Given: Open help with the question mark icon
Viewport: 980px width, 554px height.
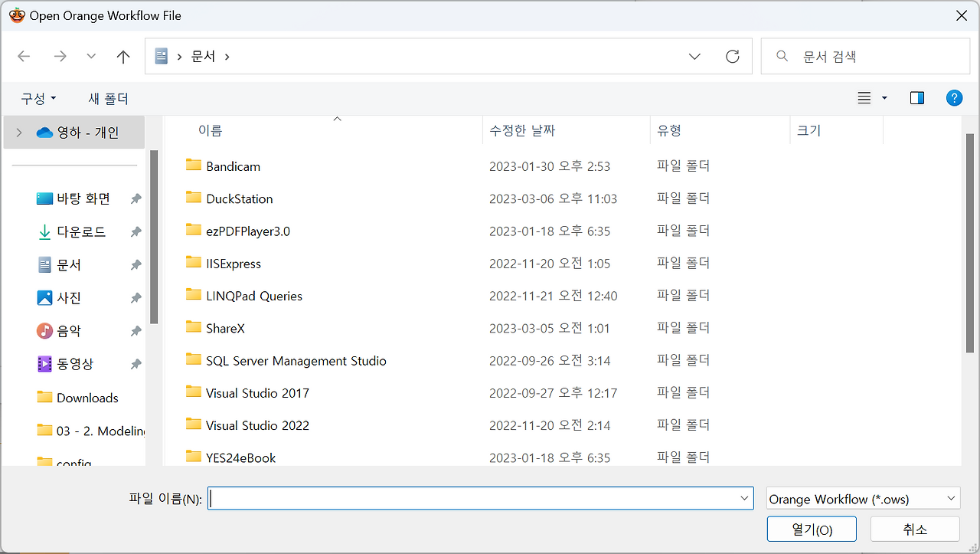Looking at the screenshot, I should 954,97.
